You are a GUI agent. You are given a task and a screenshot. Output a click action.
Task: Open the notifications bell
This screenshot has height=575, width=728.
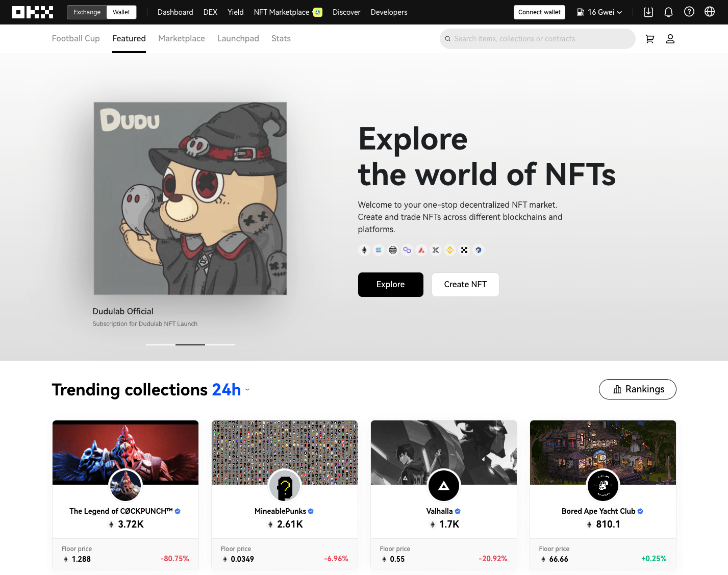[x=669, y=12]
